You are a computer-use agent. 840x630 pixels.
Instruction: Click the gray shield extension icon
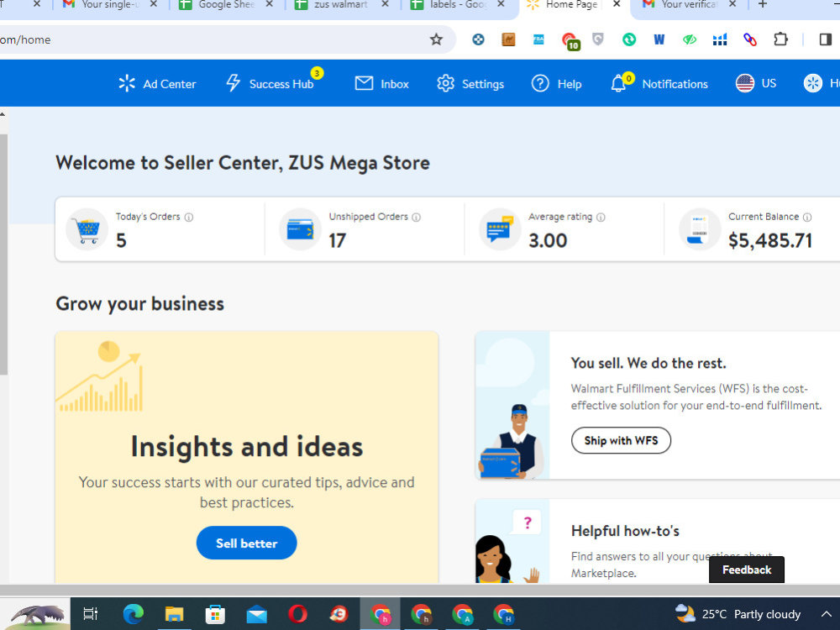pyautogui.click(x=598, y=39)
